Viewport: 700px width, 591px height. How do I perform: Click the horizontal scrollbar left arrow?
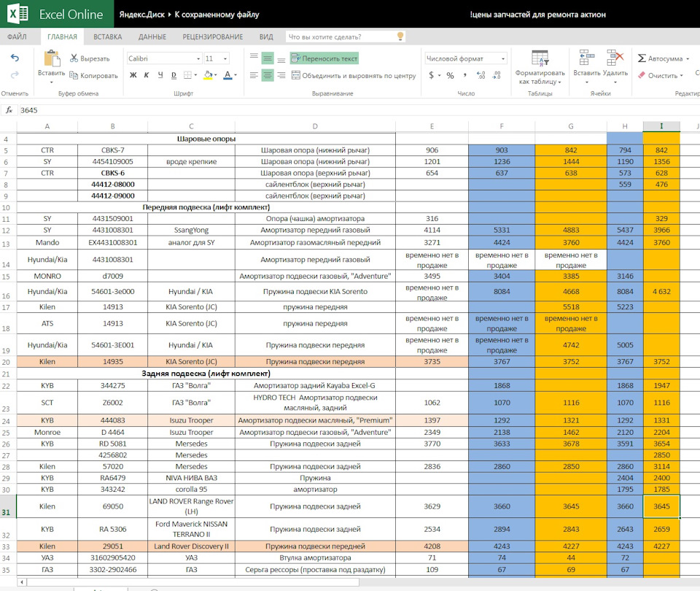click(x=21, y=582)
